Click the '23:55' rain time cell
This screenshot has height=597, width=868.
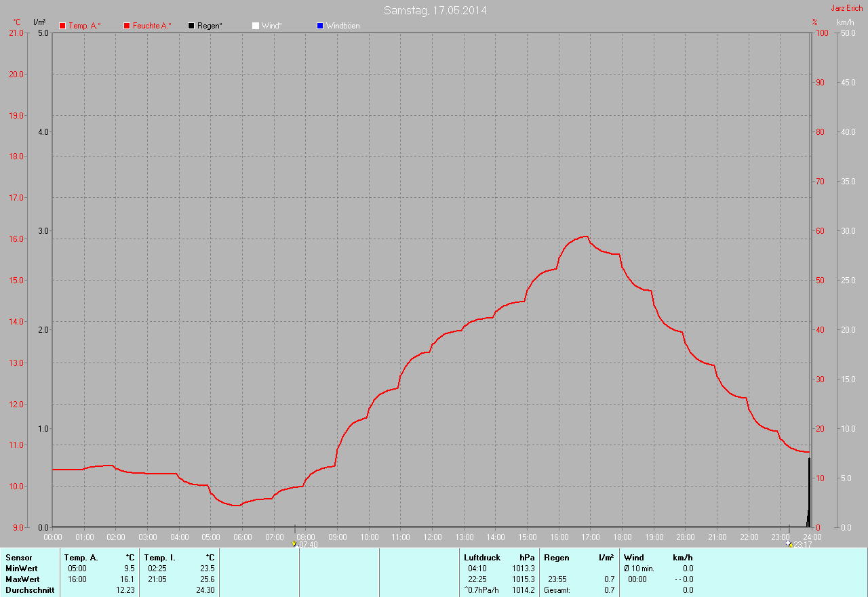pyautogui.click(x=557, y=579)
